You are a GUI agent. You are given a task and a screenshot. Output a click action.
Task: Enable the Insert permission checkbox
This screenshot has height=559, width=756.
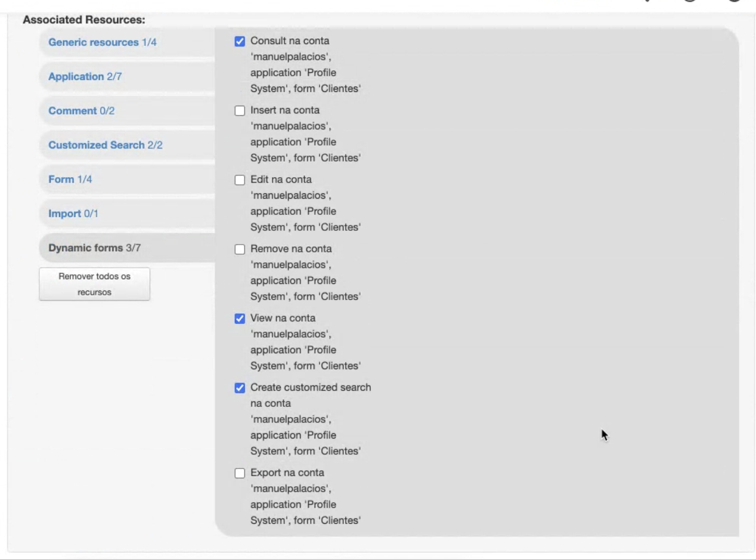point(240,111)
